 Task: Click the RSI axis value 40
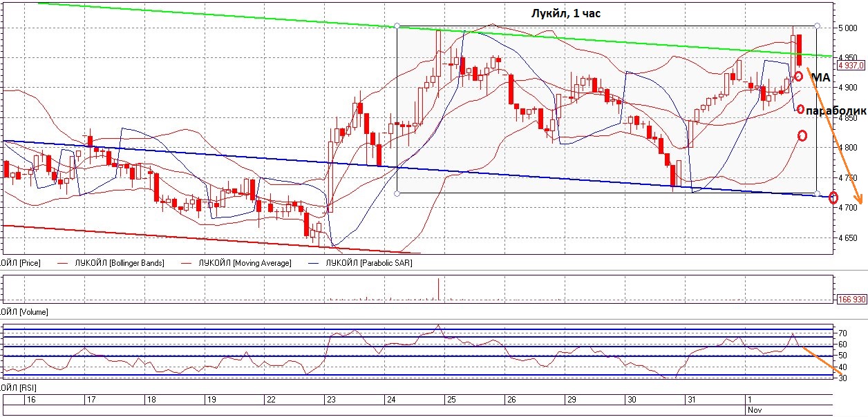842,366
